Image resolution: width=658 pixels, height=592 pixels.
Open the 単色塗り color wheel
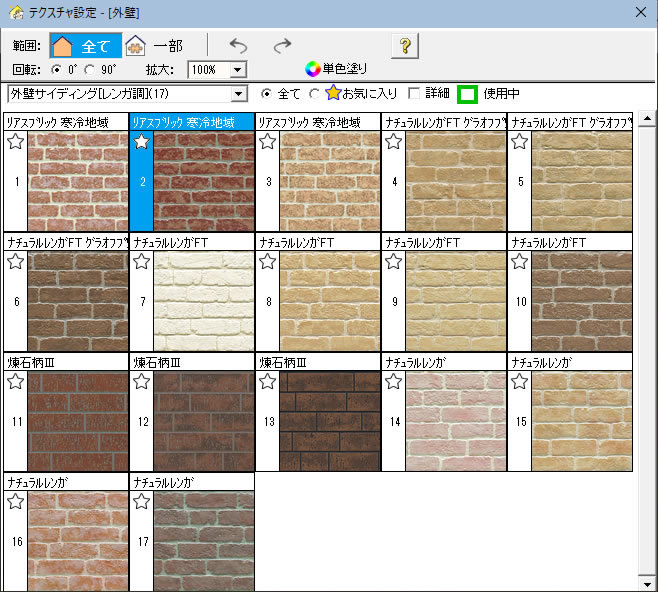[x=313, y=69]
